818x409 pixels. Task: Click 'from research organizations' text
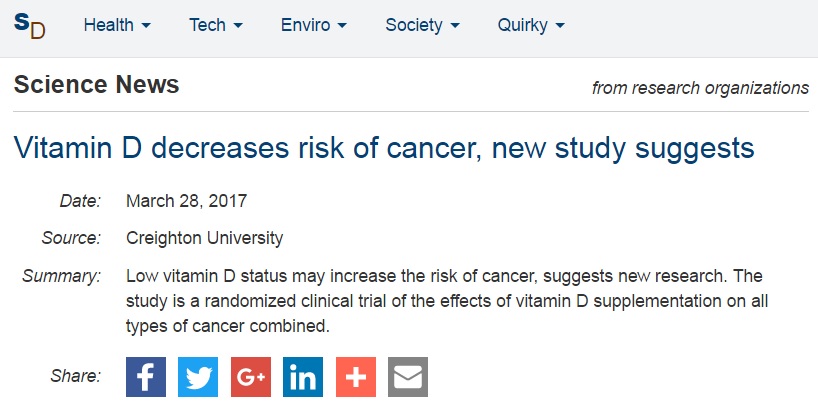[x=700, y=88]
